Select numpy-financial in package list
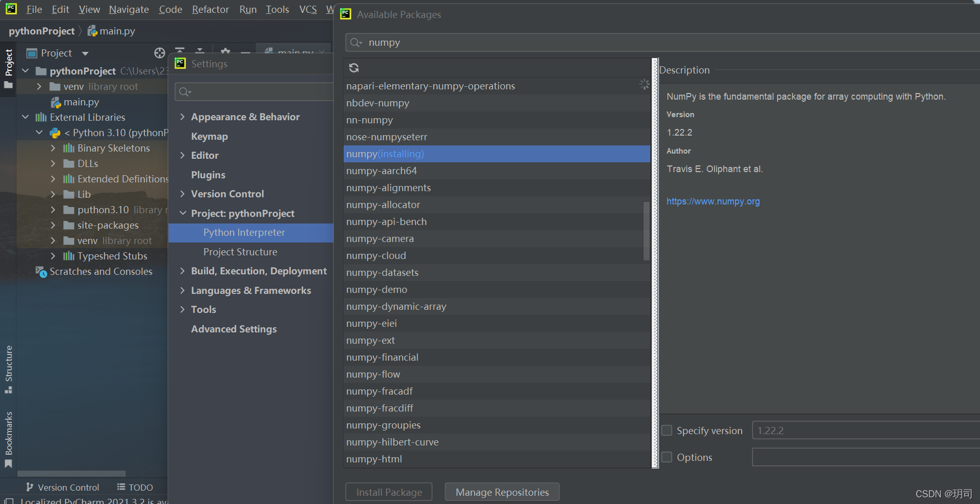This screenshot has width=980, height=504. coord(497,358)
